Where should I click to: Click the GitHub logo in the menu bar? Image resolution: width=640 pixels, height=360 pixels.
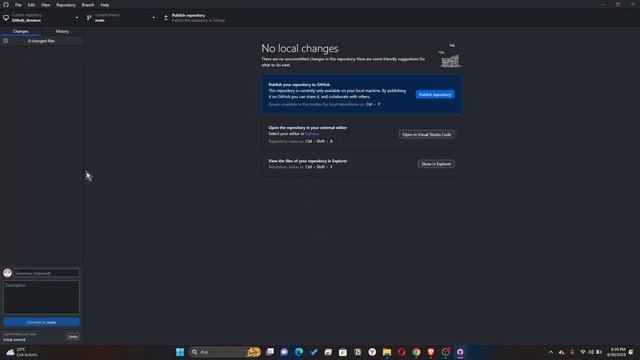pos(6,4)
